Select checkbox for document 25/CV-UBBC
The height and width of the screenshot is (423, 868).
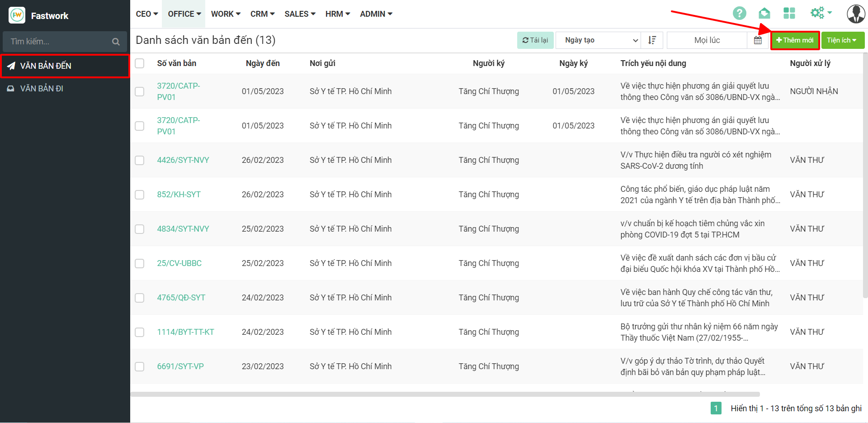(140, 263)
